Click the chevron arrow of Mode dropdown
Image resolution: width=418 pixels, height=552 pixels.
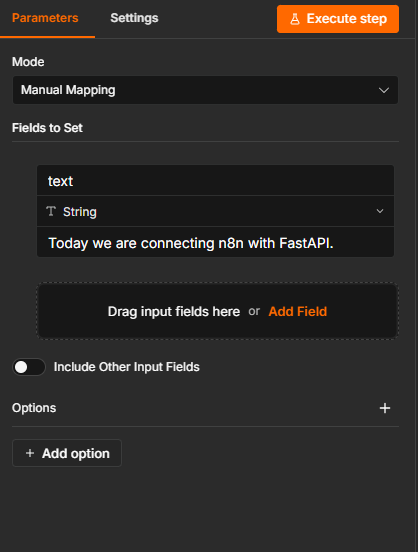383,90
